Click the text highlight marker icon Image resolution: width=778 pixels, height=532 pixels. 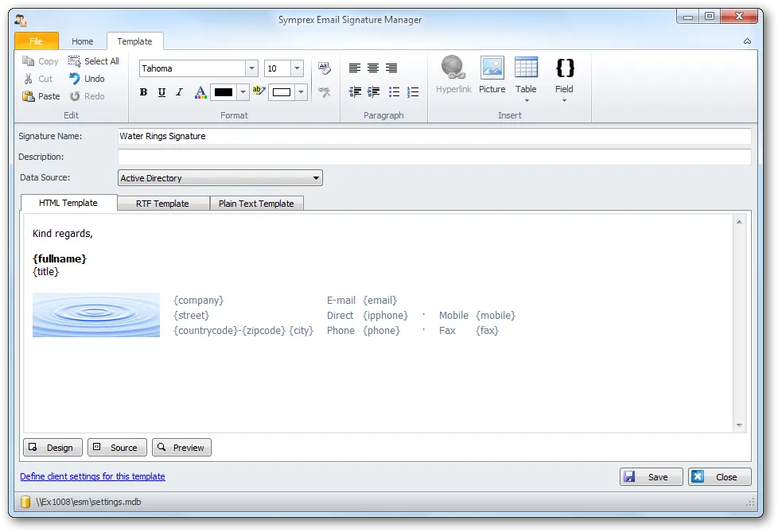click(259, 91)
